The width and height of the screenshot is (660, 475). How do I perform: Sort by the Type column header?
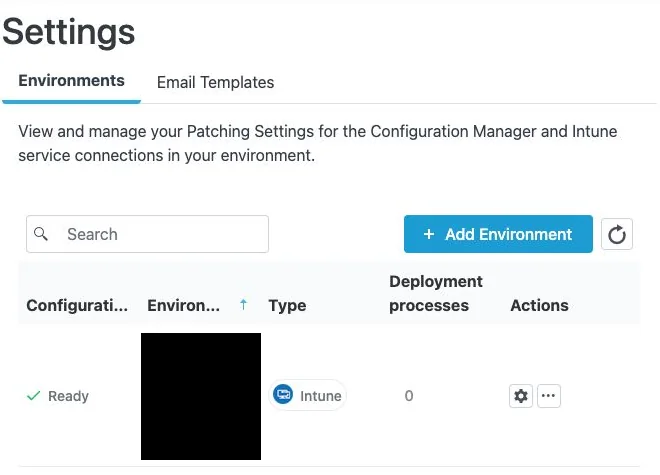click(287, 306)
